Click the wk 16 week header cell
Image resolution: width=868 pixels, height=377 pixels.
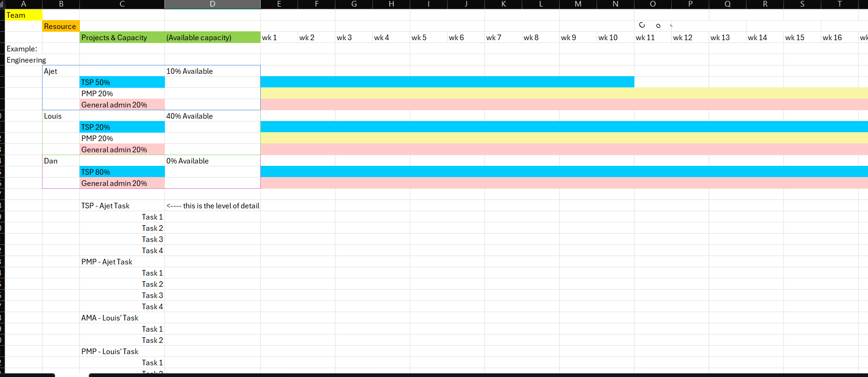(x=840, y=37)
